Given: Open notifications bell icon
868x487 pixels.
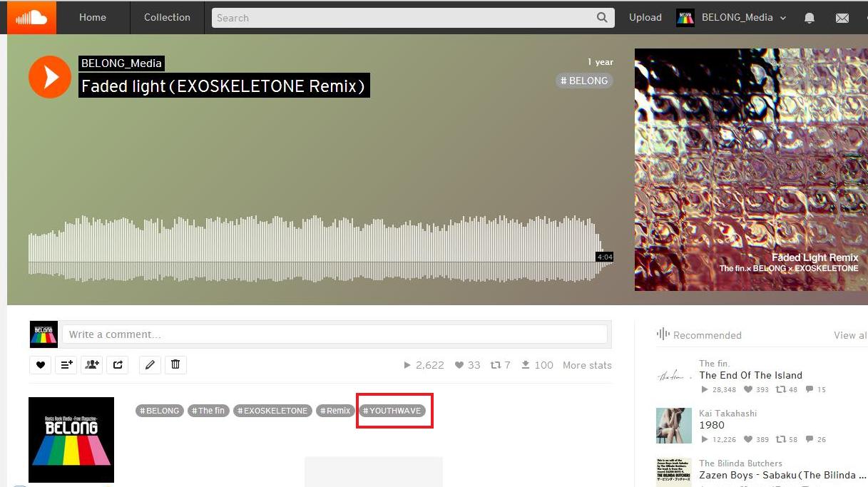Looking at the screenshot, I should point(810,18).
